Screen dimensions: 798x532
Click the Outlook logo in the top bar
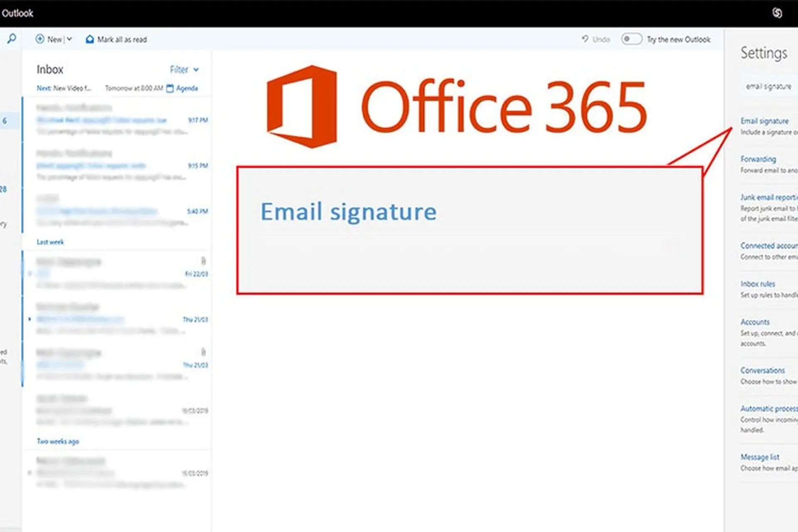18,13
